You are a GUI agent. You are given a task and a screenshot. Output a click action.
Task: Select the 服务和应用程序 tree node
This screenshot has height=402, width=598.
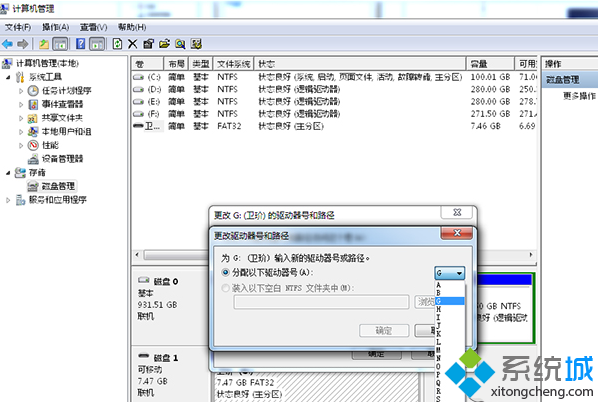[x=58, y=200]
